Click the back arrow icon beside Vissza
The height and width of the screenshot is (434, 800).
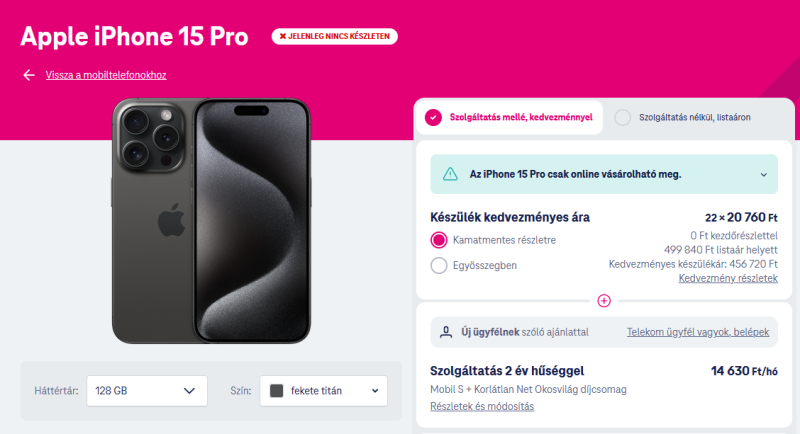(29, 75)
